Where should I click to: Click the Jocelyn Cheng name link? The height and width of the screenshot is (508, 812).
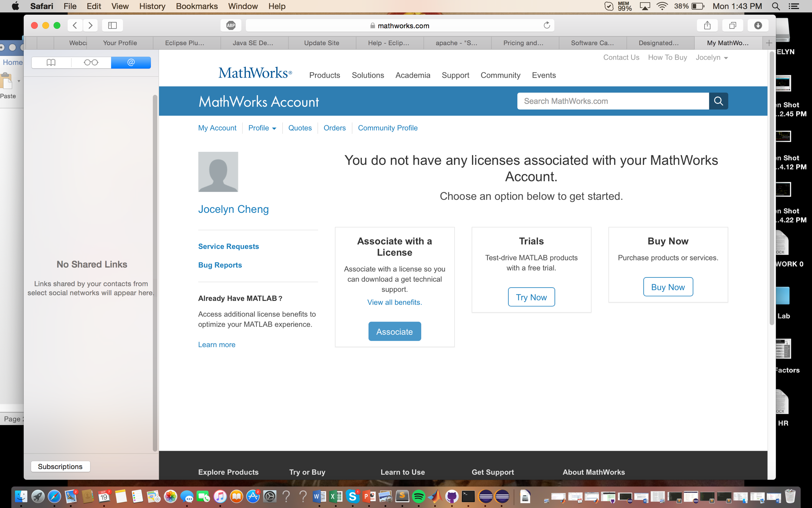233,209
